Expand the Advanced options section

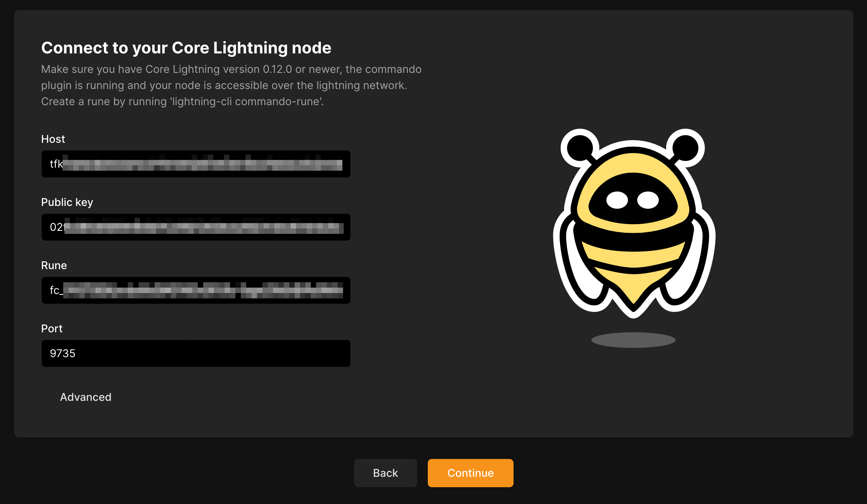[85, 397]
